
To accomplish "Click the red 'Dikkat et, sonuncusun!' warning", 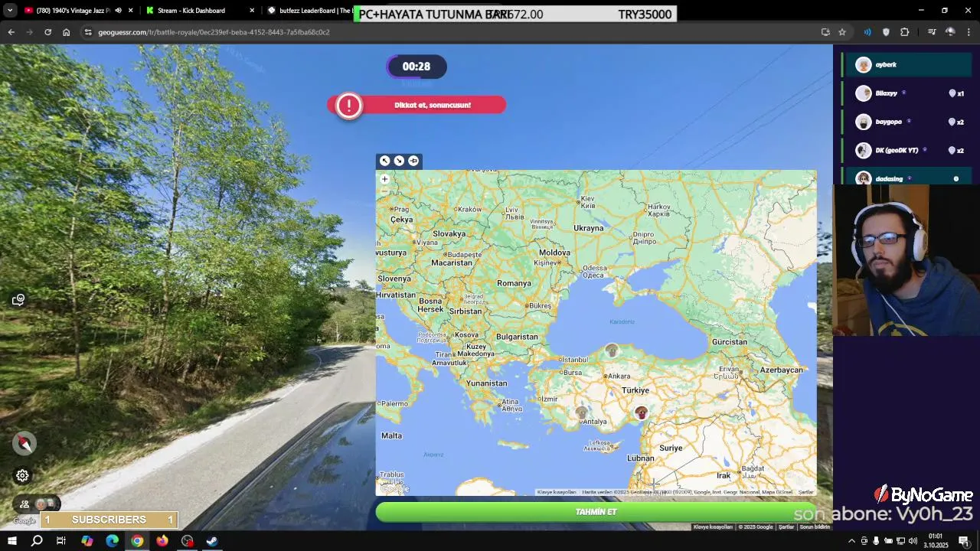I will [x=416, y=105].
